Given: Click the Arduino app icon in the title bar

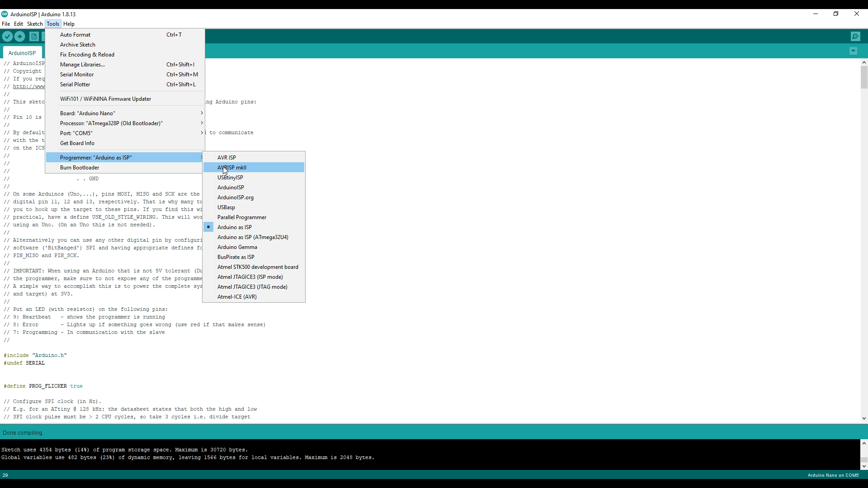Looking at the screenshot, I should [x=5, y=14].
